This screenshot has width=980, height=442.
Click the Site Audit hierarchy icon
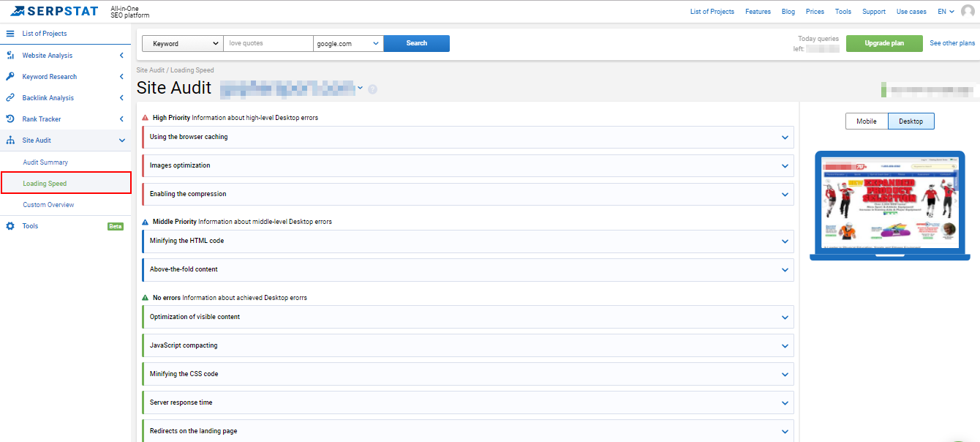(10, 141)
